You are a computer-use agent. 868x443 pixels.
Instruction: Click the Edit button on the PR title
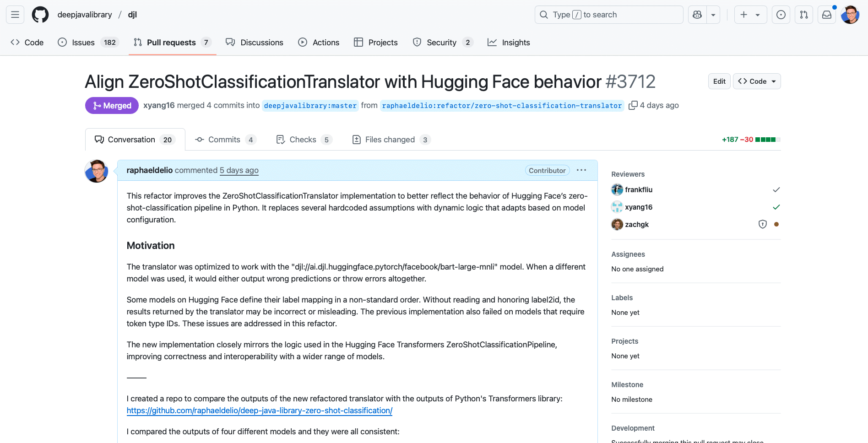click(x=719, y=81)
